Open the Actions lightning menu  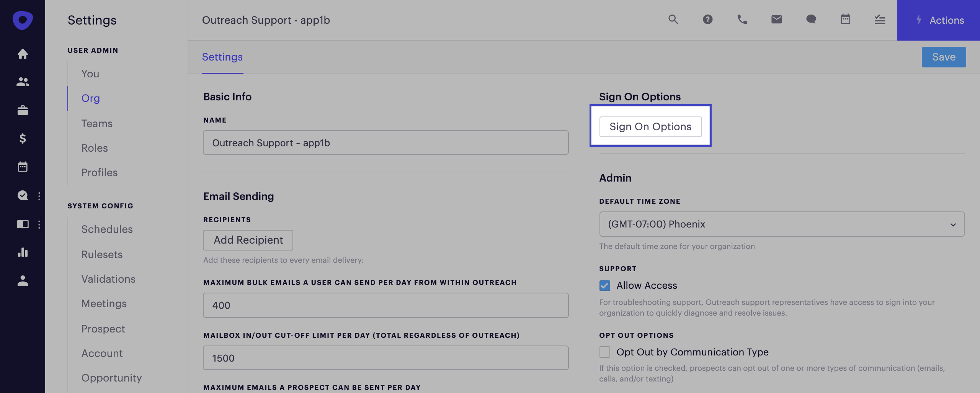[939, 20]
